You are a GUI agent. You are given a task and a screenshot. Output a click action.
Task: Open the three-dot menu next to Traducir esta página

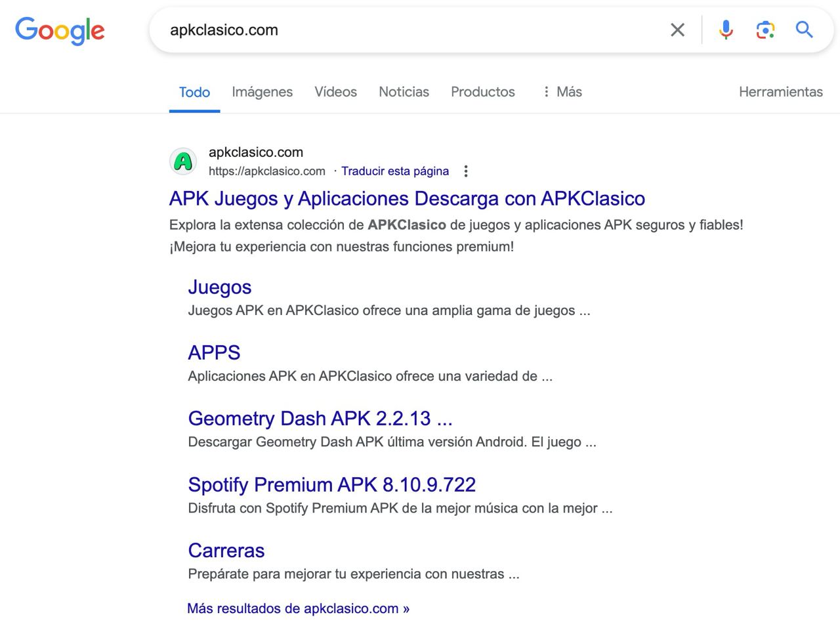click(x=466, y=171)
